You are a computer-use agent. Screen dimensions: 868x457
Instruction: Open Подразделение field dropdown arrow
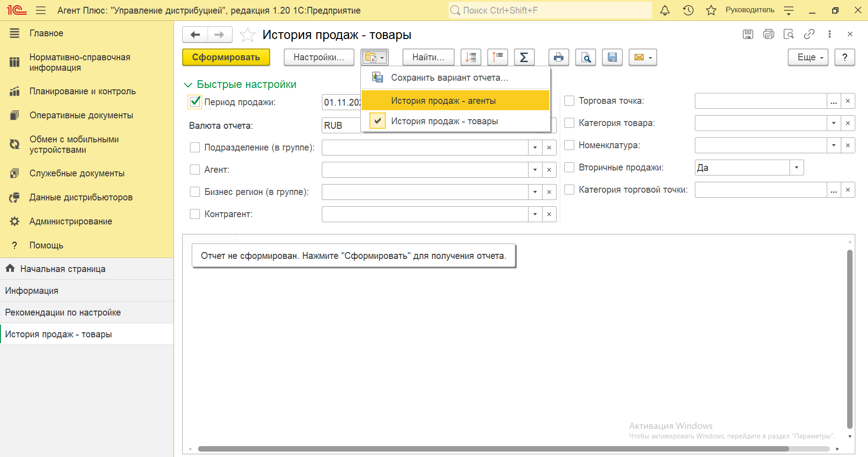[535, 147]
